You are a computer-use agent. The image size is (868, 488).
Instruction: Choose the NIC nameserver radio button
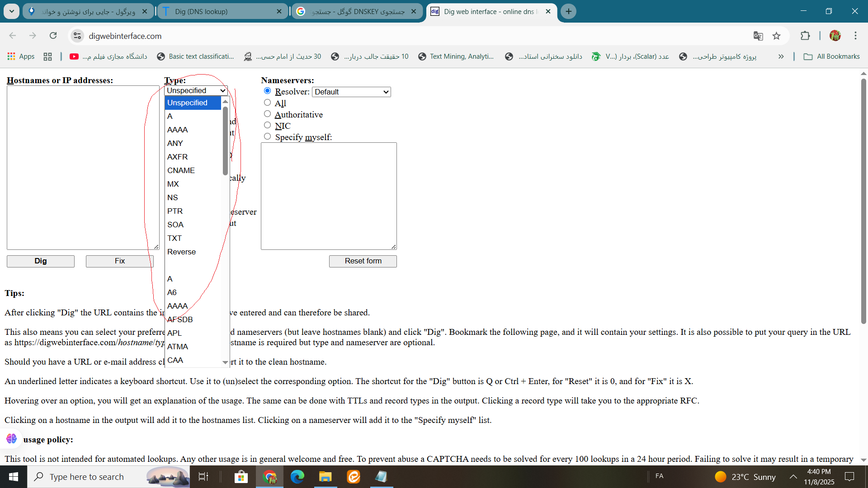(x=268, y=125)
